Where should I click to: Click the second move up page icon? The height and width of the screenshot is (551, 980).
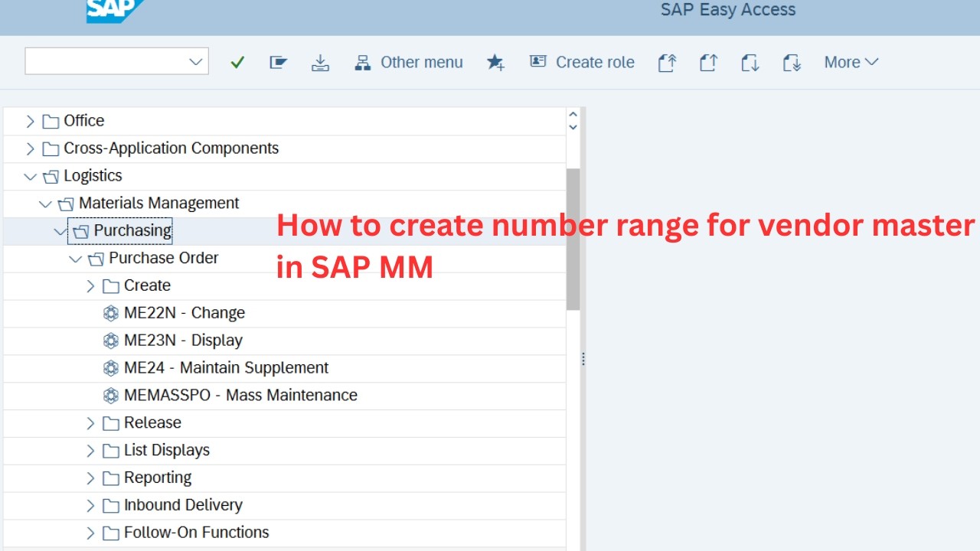click(x=708, y=63)
